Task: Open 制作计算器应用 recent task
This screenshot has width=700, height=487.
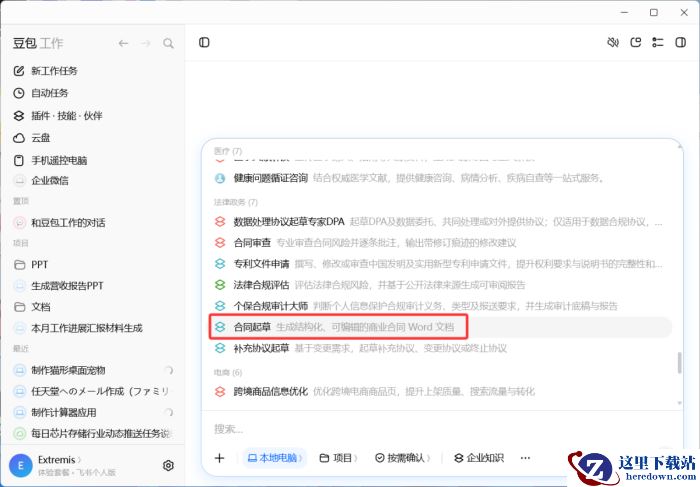Action: pyautogui.click(x=63, y=412)
